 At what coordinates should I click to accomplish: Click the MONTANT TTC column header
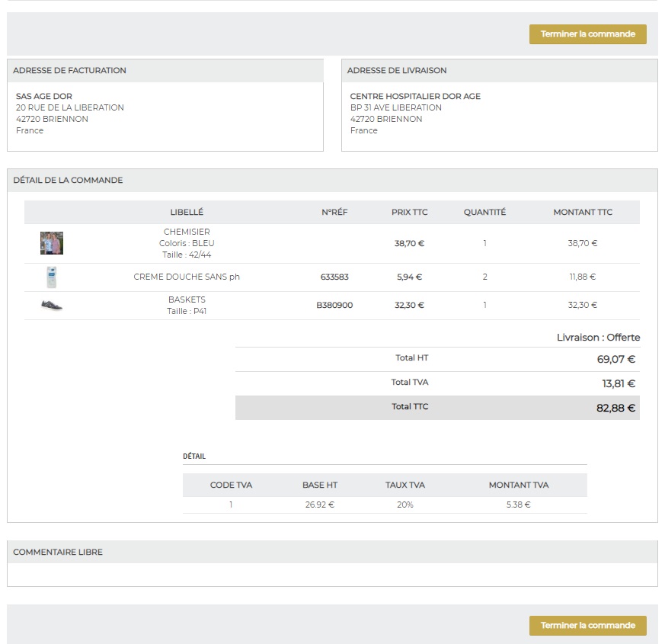(x=583, y=213)
